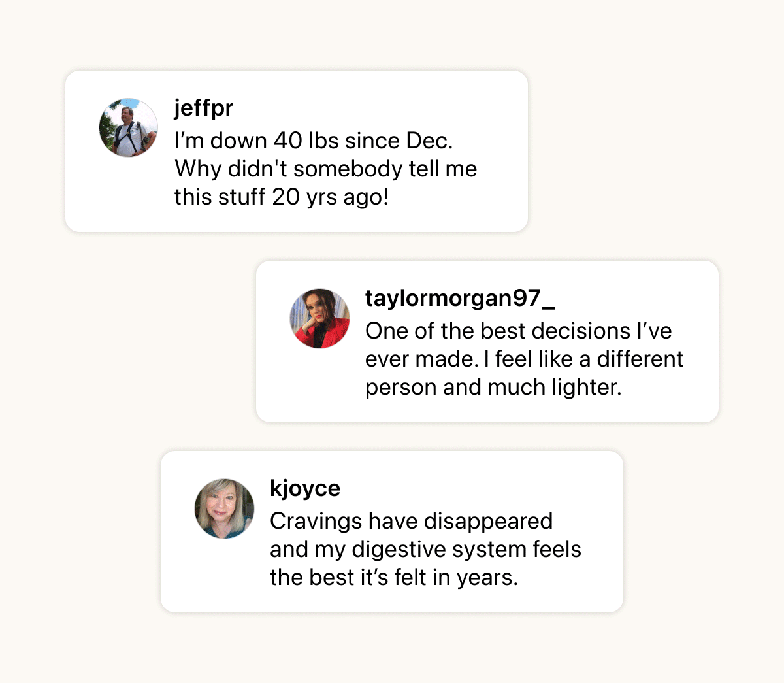Open the jeffpr username link
This screenshot has width=784, height=683.
click(x=204, y=108)
